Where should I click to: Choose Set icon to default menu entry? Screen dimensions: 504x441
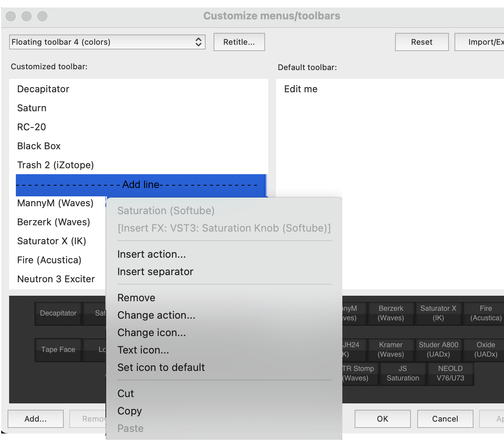tap(224, 367)
